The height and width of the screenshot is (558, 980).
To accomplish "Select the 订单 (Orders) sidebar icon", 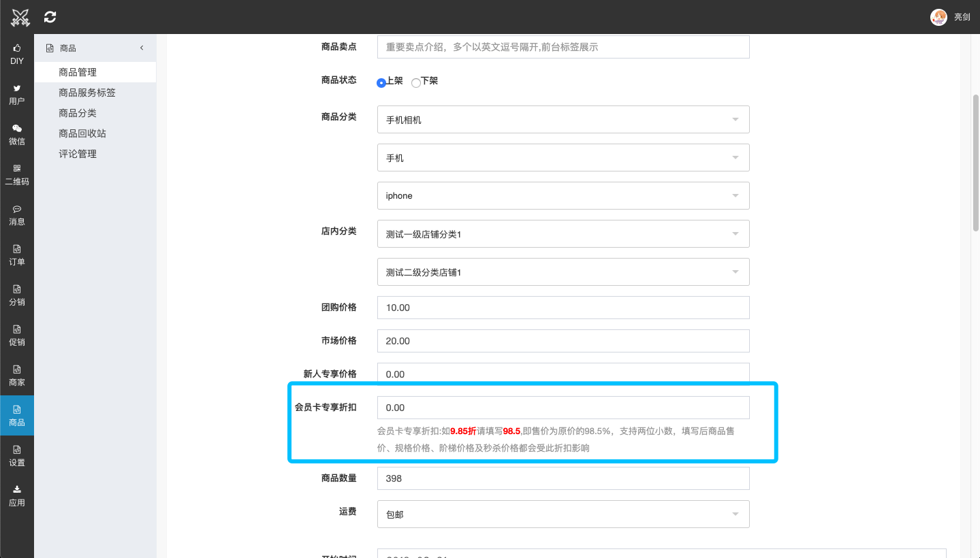I will [16, 255].
